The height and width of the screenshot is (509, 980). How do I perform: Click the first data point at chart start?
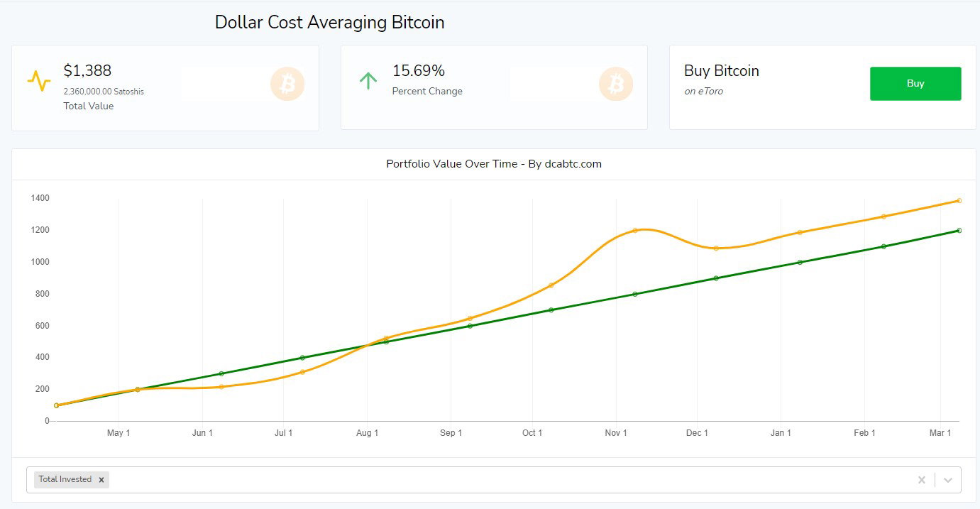coord(56,405)
